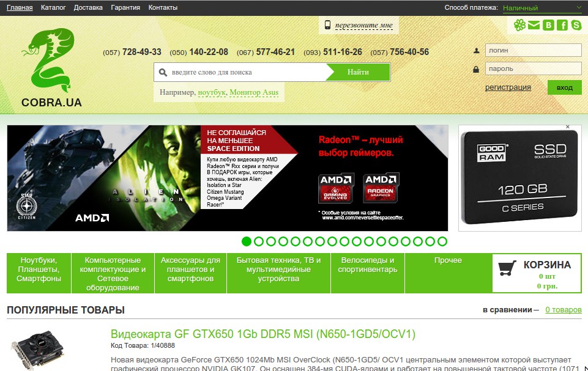Select the ноутбук example search link

point(212,92)
